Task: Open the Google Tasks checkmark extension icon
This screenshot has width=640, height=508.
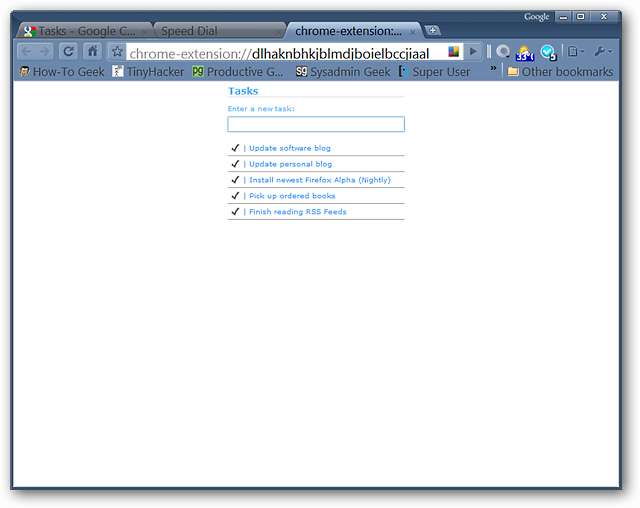Action: coord(548,53)
